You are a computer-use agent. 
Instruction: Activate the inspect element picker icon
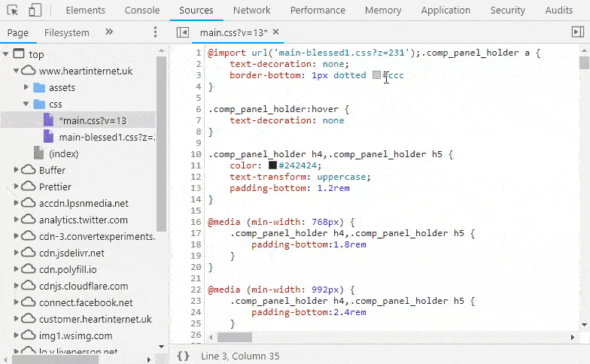(13, 11)
